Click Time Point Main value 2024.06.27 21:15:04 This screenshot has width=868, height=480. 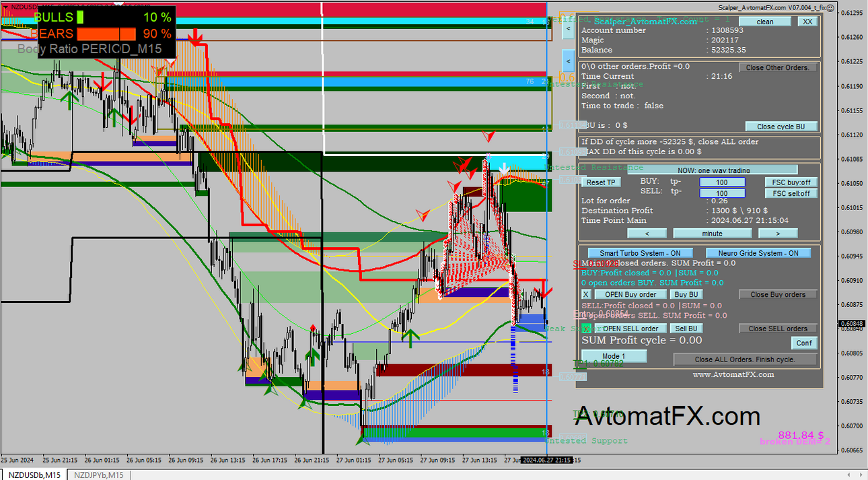750,220
